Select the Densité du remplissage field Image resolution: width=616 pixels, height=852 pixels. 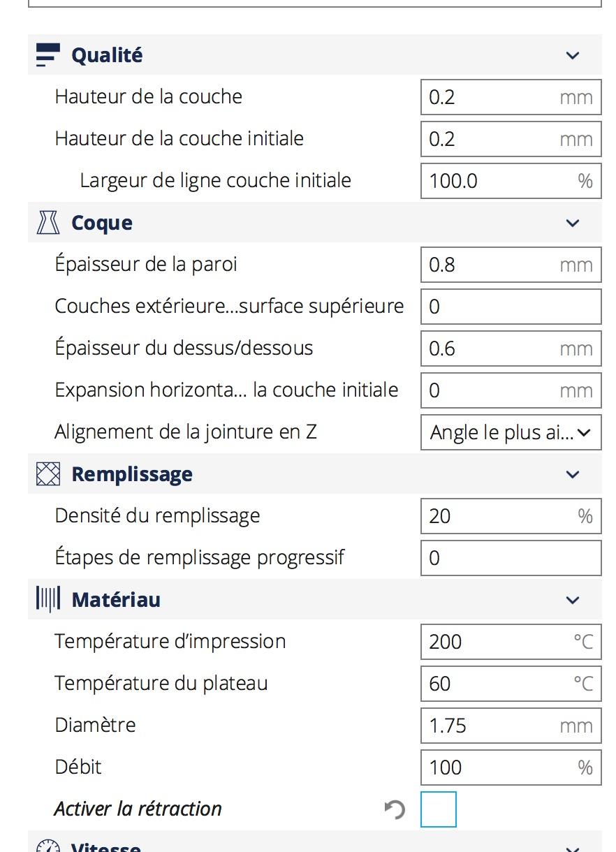[x=511, y=516]
